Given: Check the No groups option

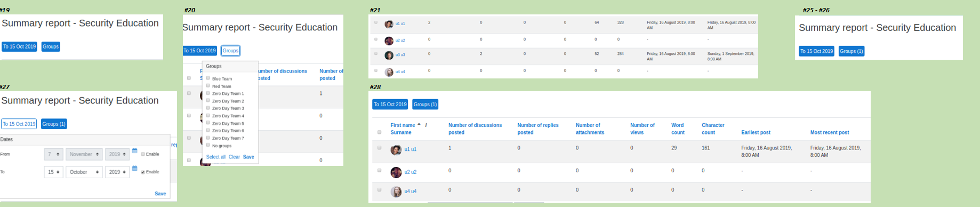Looking at the screenshot, I should [208, 145].
